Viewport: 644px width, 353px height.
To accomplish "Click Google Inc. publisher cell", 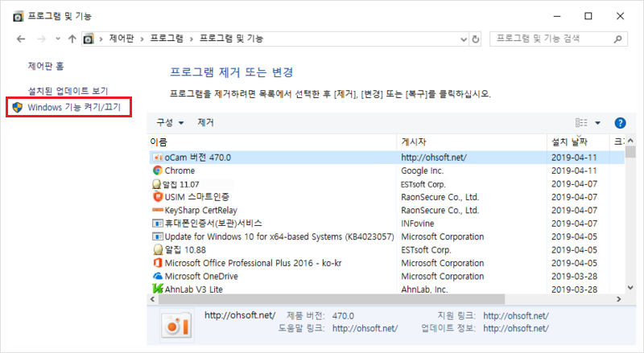I will click(422, 170).
